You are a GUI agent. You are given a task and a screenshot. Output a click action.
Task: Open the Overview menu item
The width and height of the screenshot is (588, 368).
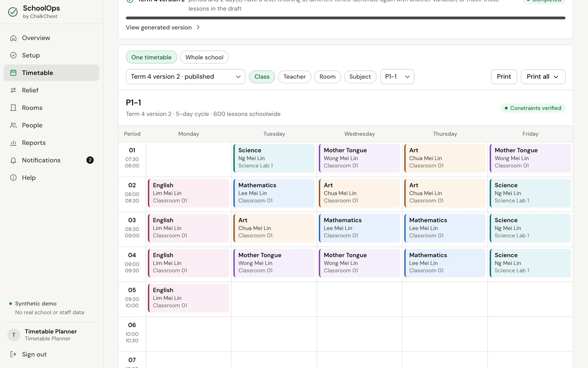tap(51, 38)
